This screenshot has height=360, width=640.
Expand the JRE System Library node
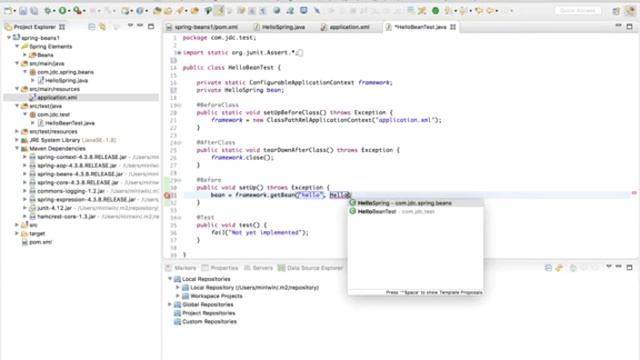pos(17,140)
